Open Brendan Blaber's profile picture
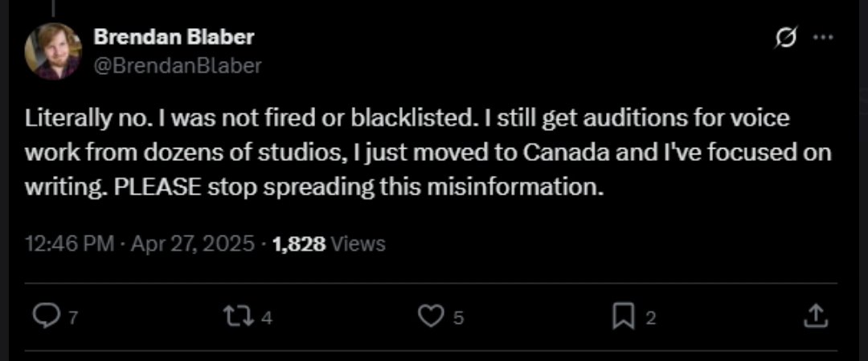868x361 pixels. tap(53, 51)
